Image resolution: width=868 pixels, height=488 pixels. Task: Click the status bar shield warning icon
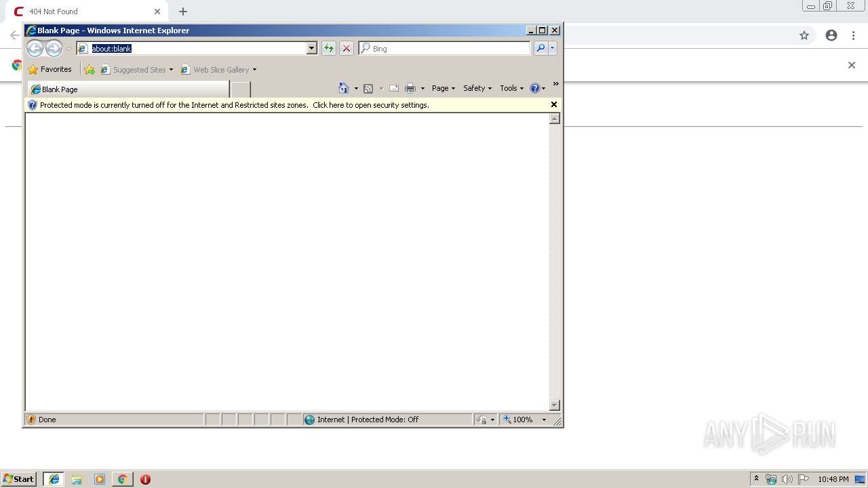(x=31, y=420)
